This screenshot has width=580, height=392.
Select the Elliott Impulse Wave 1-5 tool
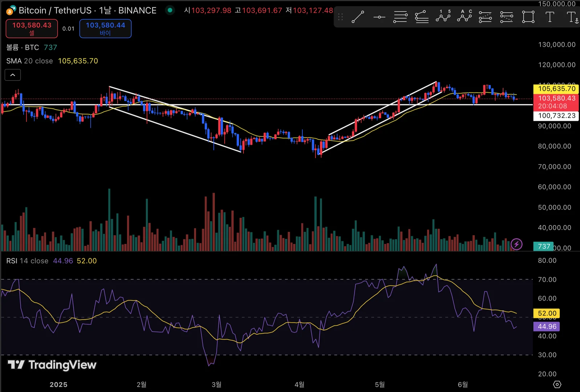pyautogui.click(x=443, y=17)
